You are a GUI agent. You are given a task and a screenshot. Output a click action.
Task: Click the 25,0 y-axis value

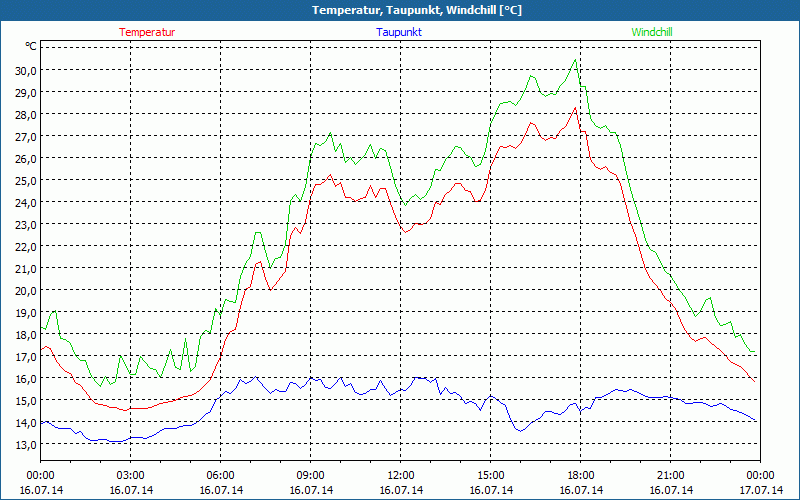26,180
